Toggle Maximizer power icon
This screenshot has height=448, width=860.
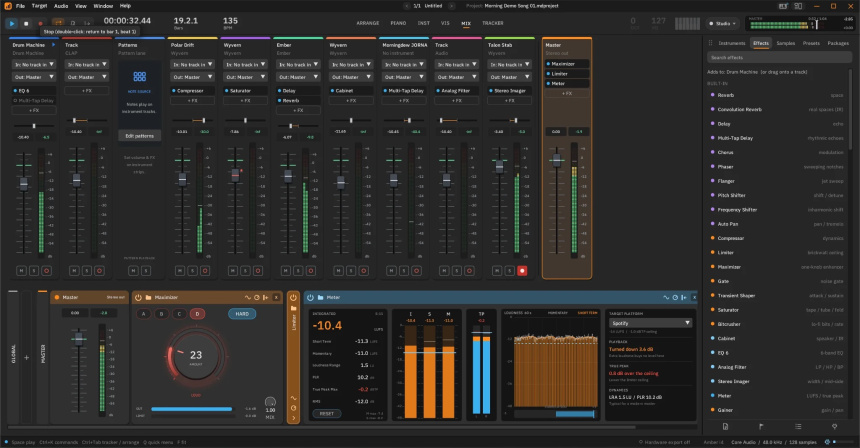click(x=139, y=297)
